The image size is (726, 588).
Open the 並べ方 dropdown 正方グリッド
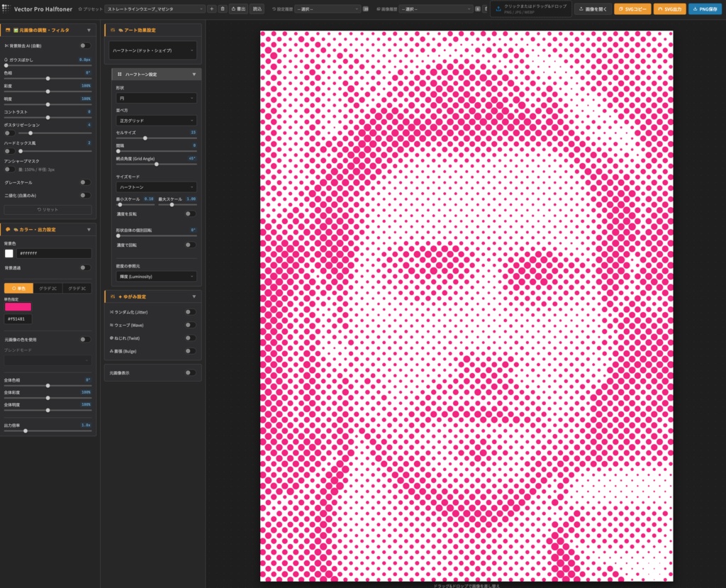[x=156, y=121]
